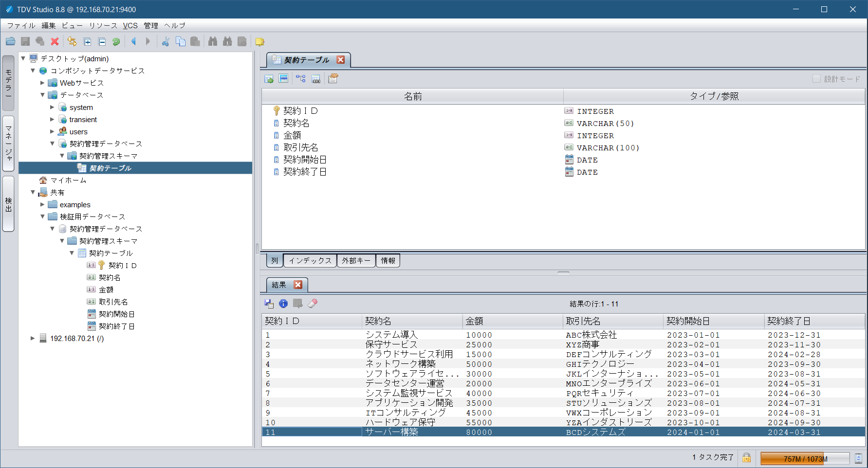Click the blue info circle icon
This screenshot has height=468, width=868.
click(283, 304)
